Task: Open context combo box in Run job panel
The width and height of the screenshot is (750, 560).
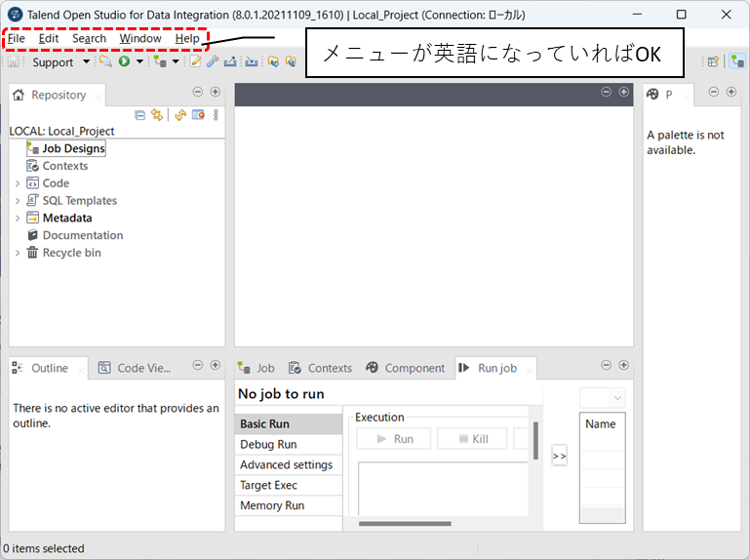Action: click(602, 398)
